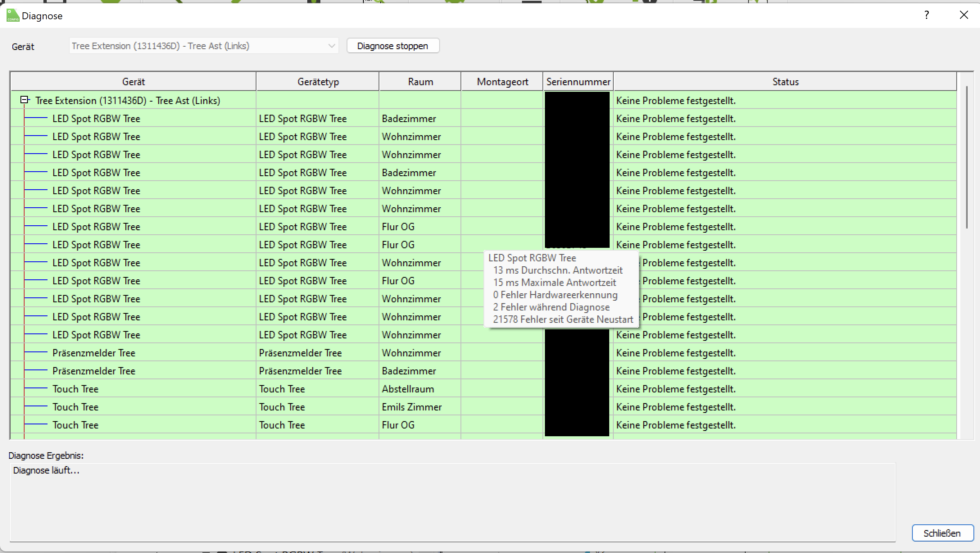
Task: Select the Montageort column header
Action: coord(502,82)
